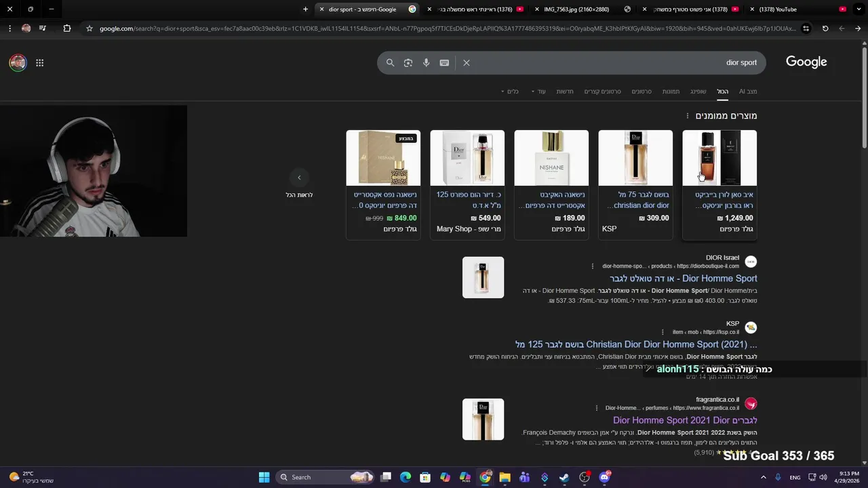Switch to 'מצב AI' tab

coord(748,91)
